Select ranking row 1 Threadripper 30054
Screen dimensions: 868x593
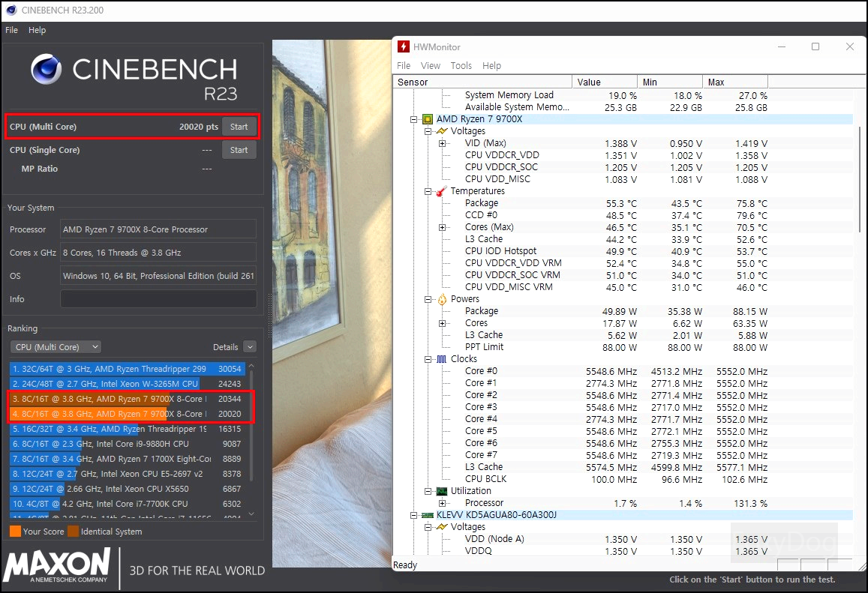[127, 368]
